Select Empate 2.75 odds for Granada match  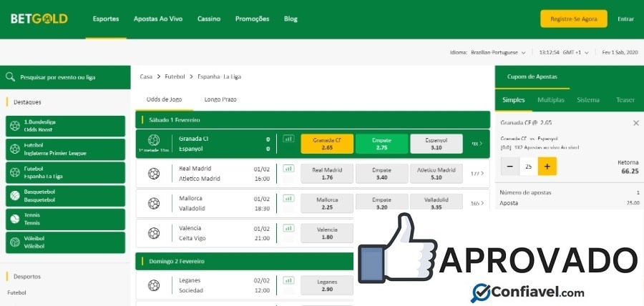[x=381, y=144]
